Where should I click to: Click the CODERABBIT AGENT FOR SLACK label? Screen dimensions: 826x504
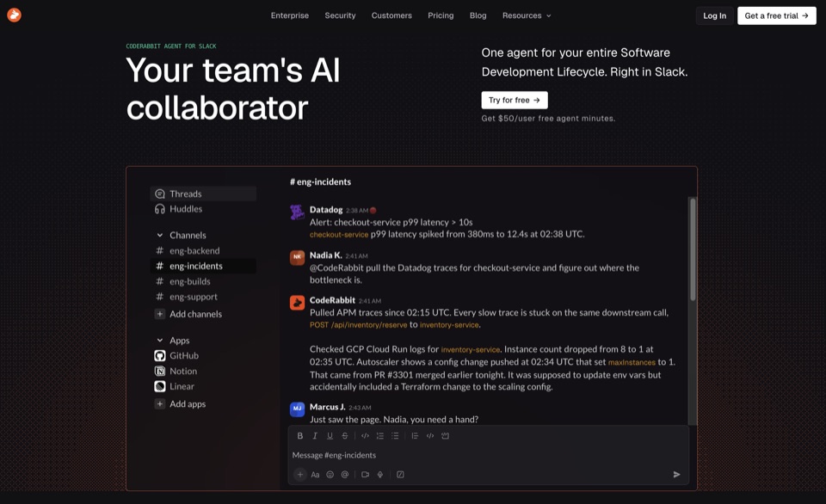click(x=171, y=46)
